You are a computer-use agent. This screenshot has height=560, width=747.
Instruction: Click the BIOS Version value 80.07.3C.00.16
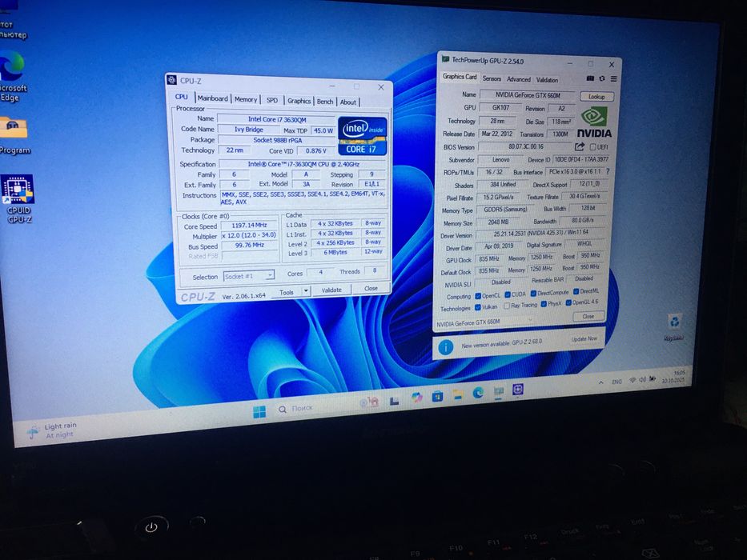[x=525, y=146]
